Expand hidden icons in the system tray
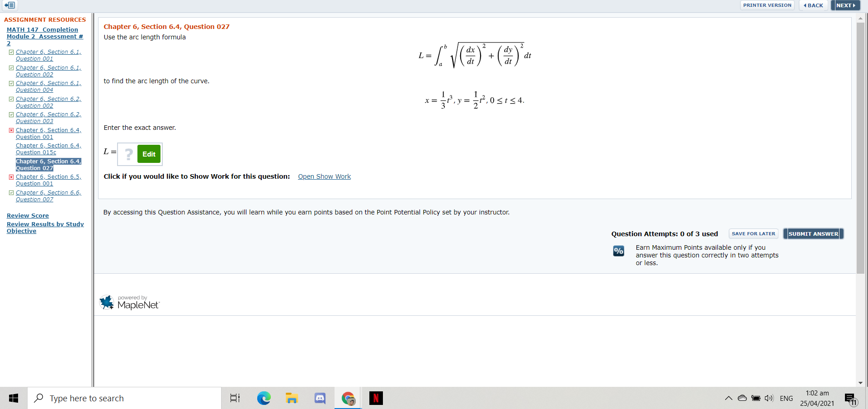Viewport: 868px width, 409px height. point(728,398)
